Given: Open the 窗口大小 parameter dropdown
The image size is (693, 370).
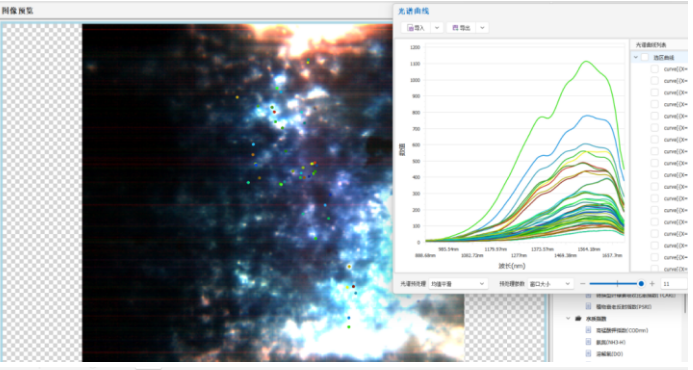Looking at the screenshot, I should click(x=550, y=283).
